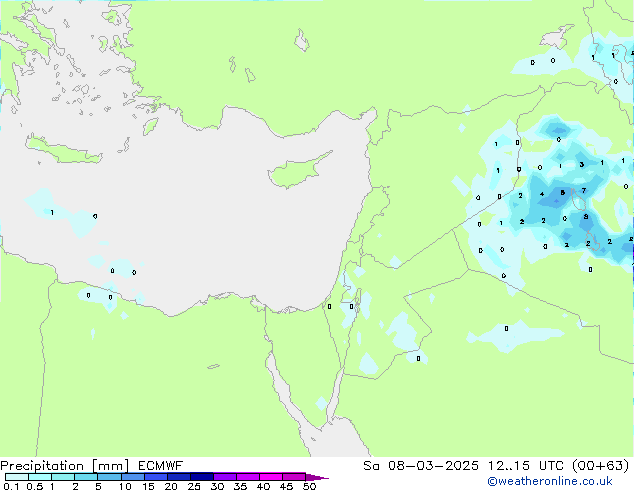Click the precipitation value '4' on the map

point(542,194)
